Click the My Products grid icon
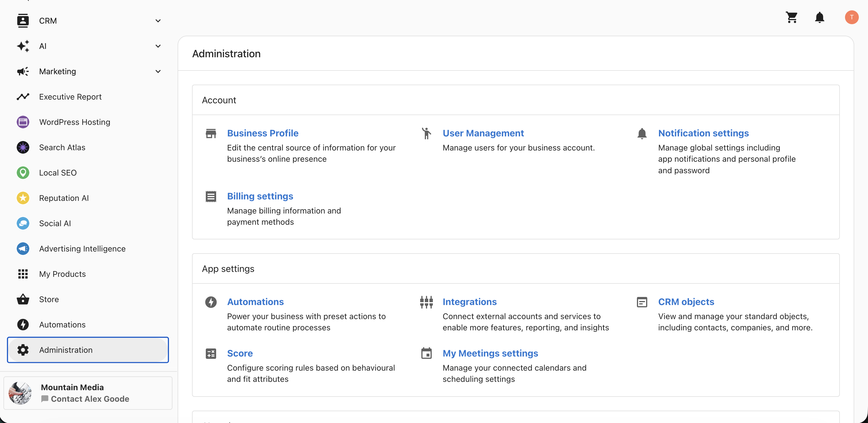 tap(23, 274)
